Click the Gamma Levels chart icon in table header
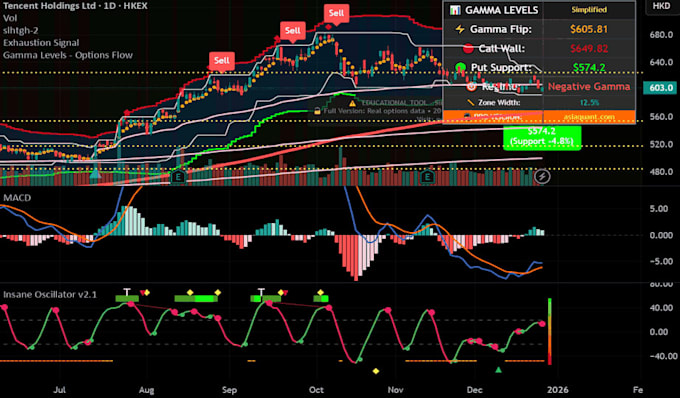The image size is (680, 398). [455, 10]
